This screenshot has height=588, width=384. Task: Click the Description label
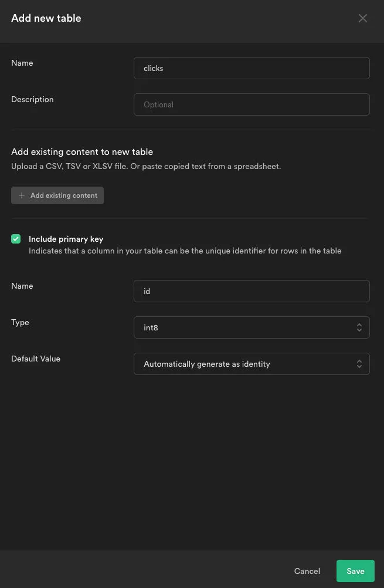(x=32, y=100)
